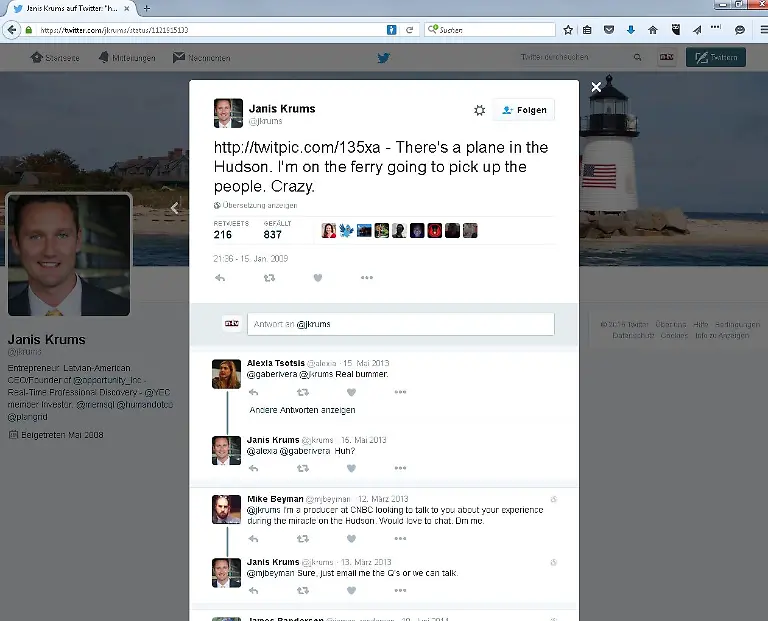Open the gear settings menu beside Folgen
This screenshot has height=621, width=768.
click(x=479, y=110)
